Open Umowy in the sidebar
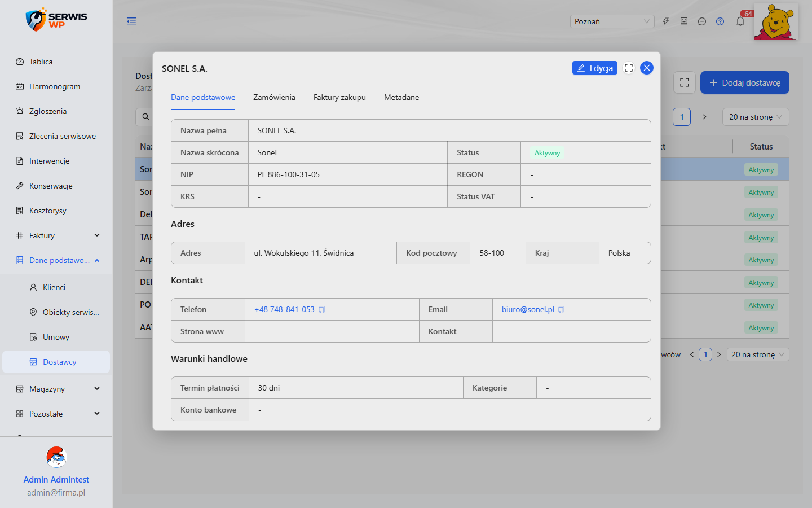 click(56, 337)
